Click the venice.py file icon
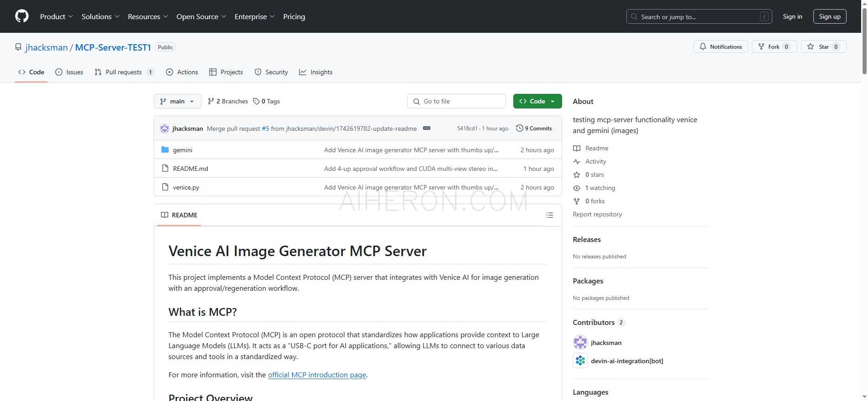The image size is (868, 401). (165, 187)
